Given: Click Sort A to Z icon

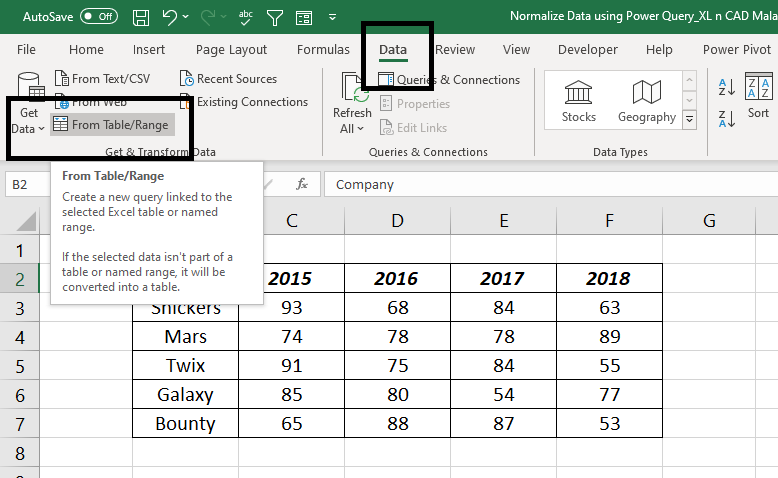Looking at the screenshot, I should point(726,87).
